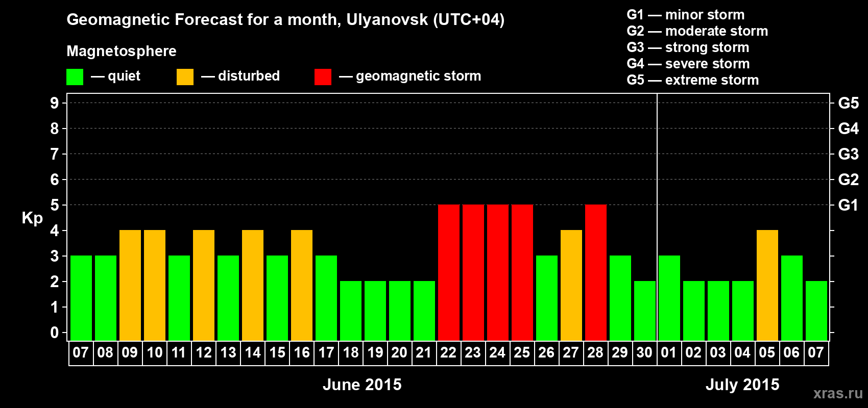Click the date label '15' on the x-axis

[277, 353]
